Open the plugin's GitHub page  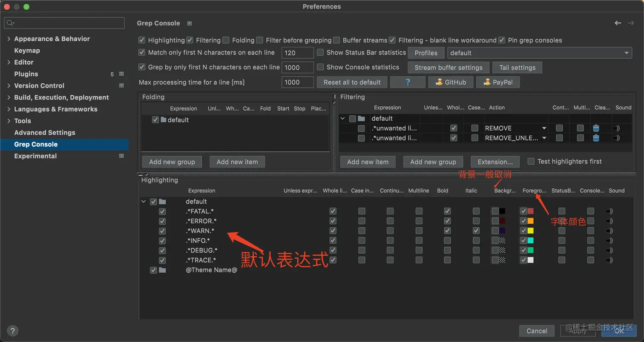451,82
